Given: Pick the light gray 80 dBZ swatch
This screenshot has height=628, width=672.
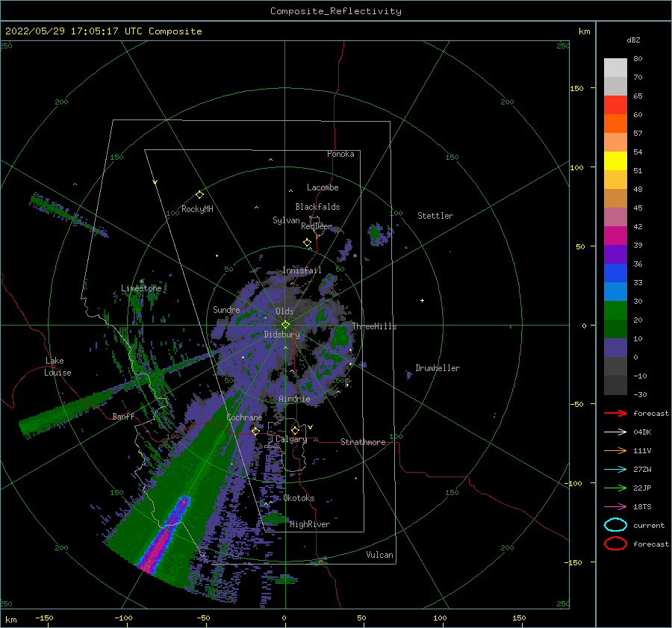Looking at the screenshot, I should tap(615, 68).
